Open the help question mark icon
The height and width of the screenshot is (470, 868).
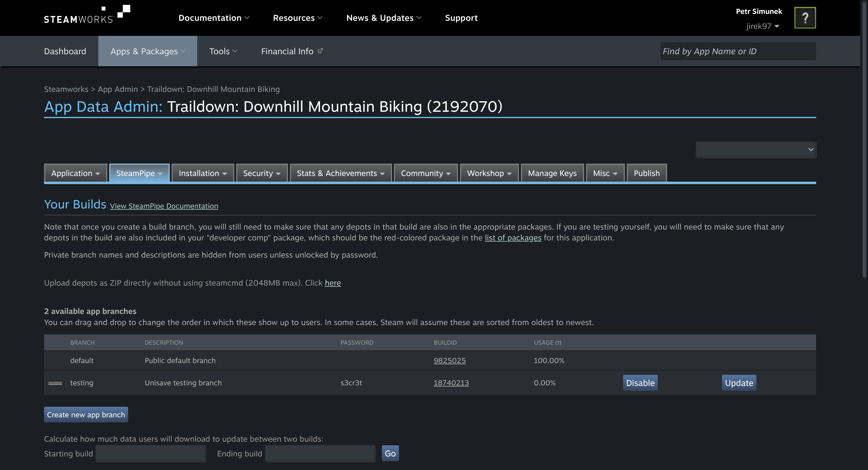[805, 18]
